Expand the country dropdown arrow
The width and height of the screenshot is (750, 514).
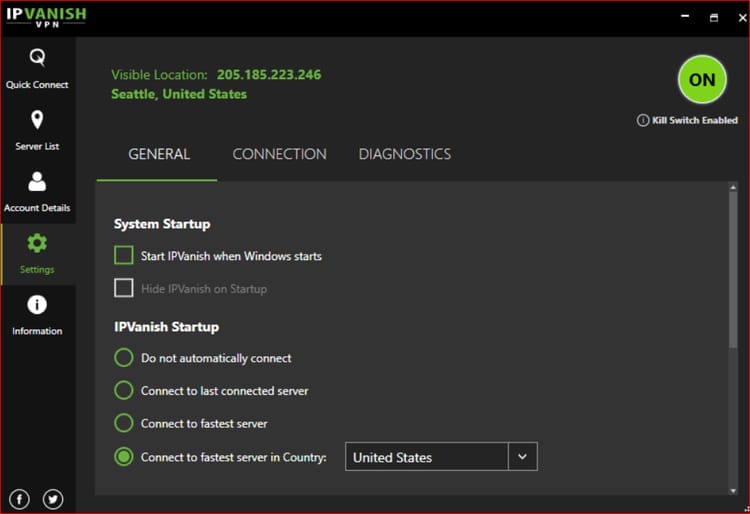click(522, 457)
